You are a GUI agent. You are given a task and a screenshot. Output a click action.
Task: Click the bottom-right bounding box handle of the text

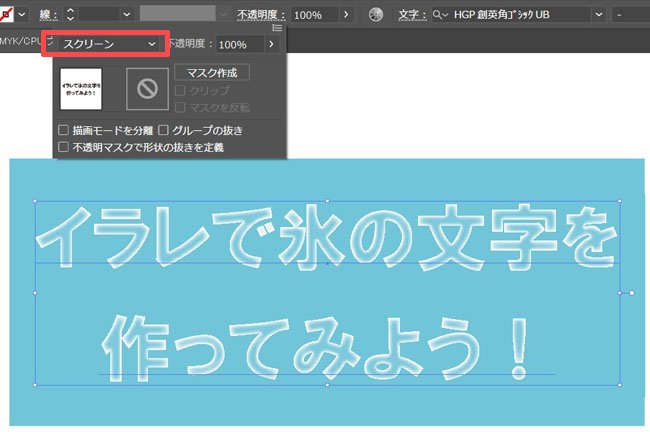click(x=620, y=385)
